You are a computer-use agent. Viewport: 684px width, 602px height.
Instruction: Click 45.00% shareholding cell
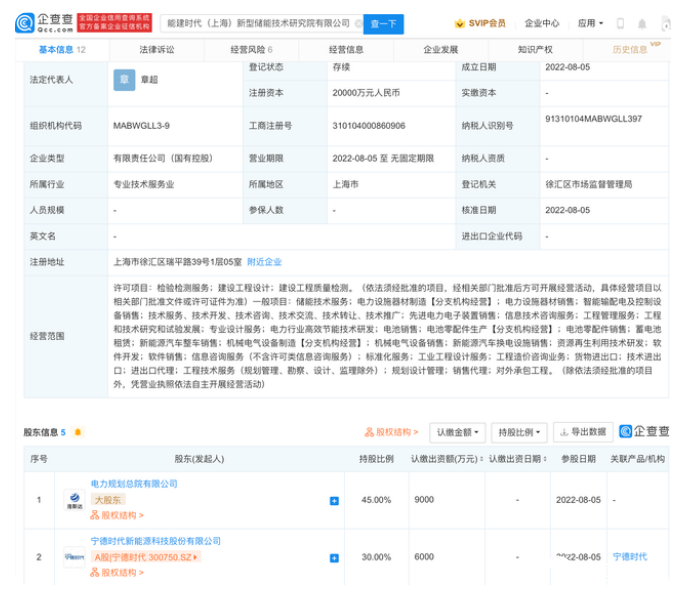(376, 500)
